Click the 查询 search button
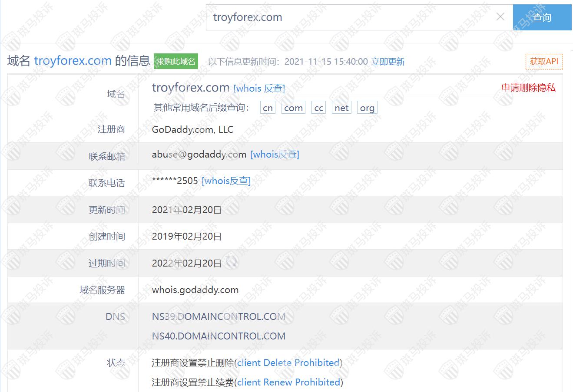 [542, 17]
